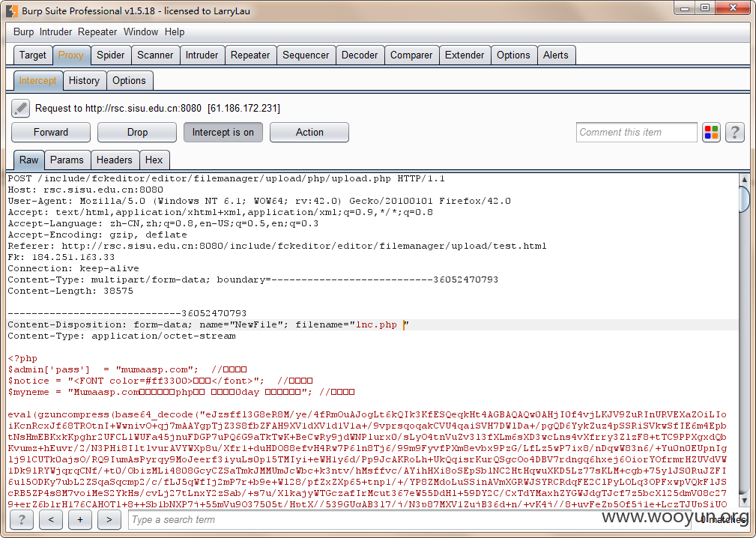756x538 pixels.
Task: Click the Host header line
Action: (85, 190)
